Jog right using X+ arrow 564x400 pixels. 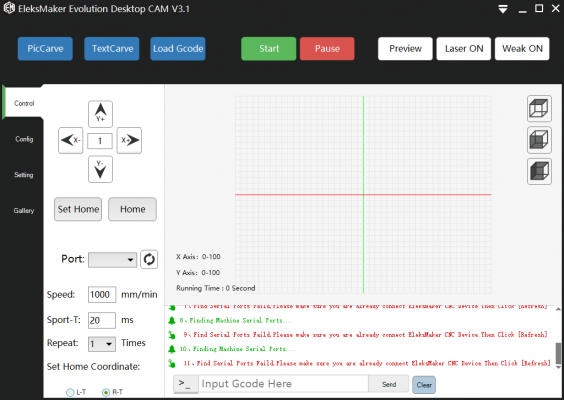click(129, 140)
